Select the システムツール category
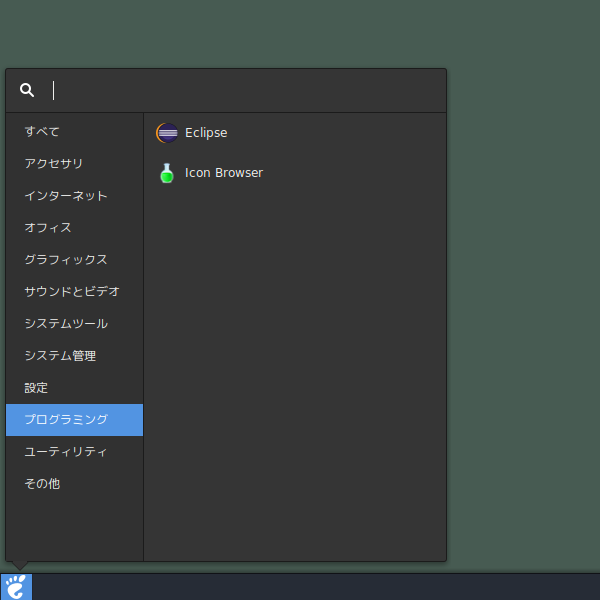Viewport: 600px width, 600px height. 75,324
